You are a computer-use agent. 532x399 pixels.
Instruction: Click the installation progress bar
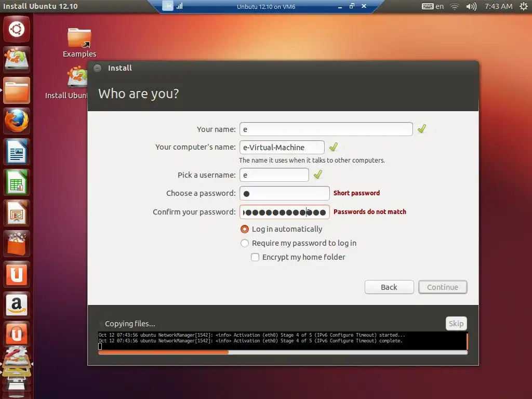click(x=283, y=353)
